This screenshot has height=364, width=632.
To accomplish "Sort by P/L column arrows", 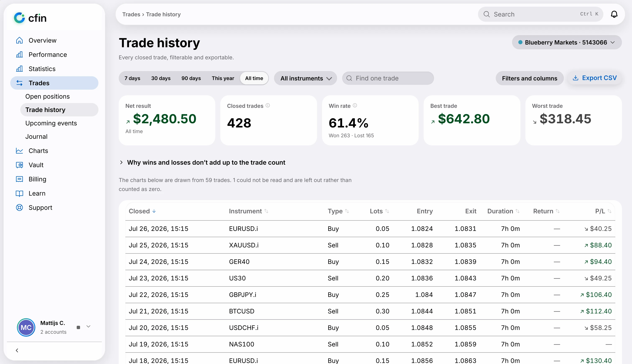I will coord(609,211).
